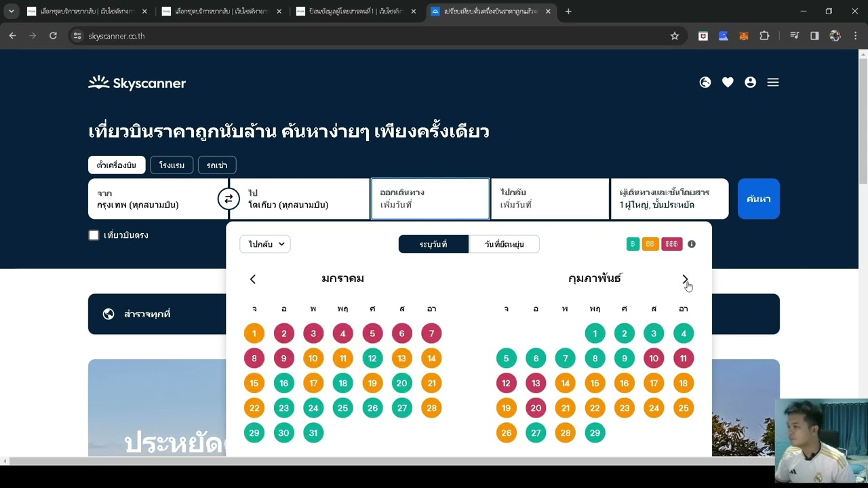Pick January 16 on the calendar
The width and height of the screenshot is (868, 488).
283,383
